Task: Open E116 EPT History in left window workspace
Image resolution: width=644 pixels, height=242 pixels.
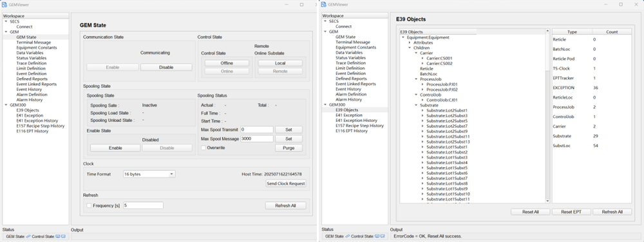Action: tap(32, 131)
